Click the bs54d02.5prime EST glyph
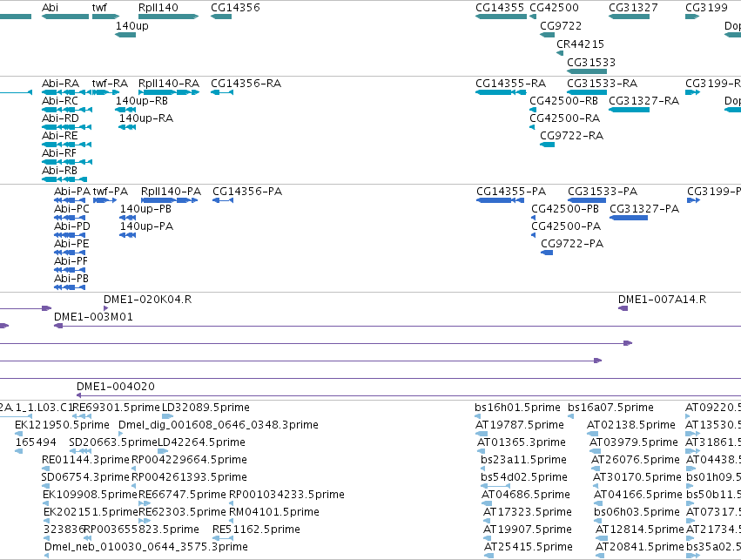This screenshot has height=560, width=741. coord(495,486)
